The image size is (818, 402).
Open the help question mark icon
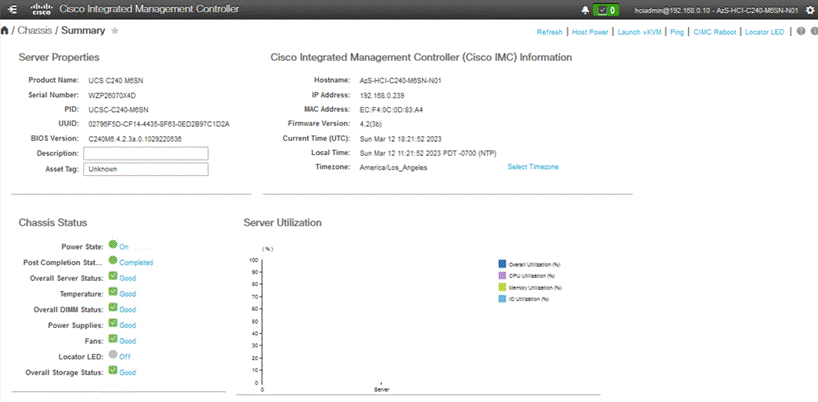pos(801,31)
